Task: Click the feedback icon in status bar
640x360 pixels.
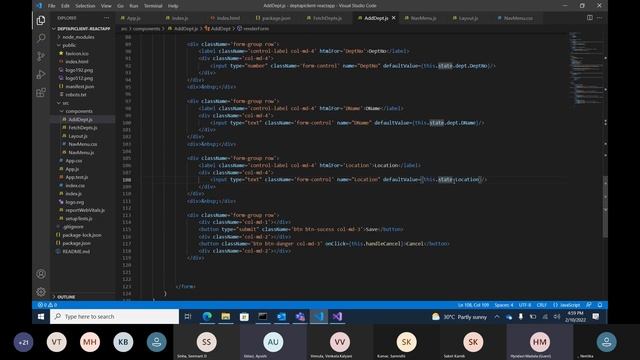Action: pyautogui.click(x=589, y=305)
